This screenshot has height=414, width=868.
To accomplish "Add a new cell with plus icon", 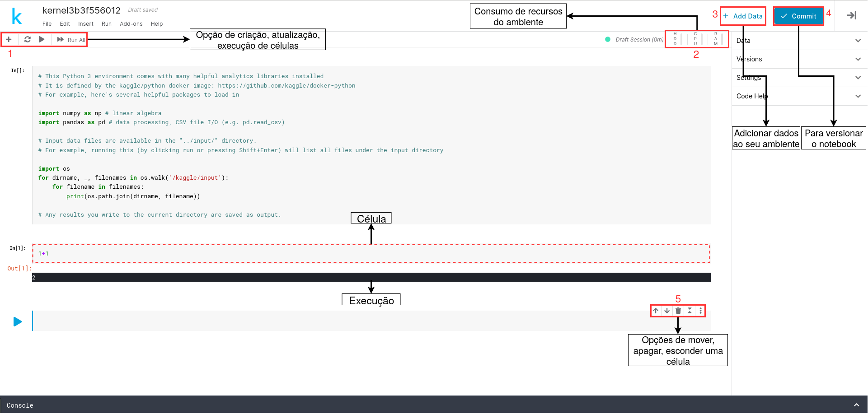I will pyautogui.click(x=9, y=40).
